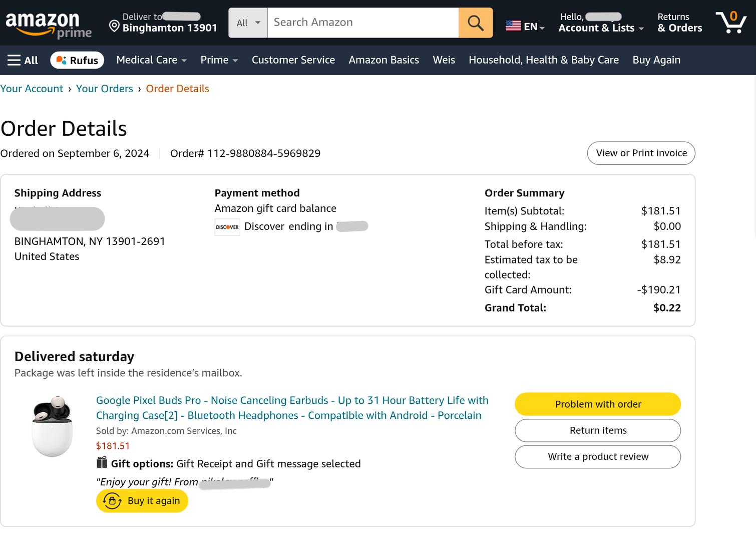The width and height of the screenshot is (756, 541).
Task: Click the Amazon Prime logo
Action: click(48, 24)
